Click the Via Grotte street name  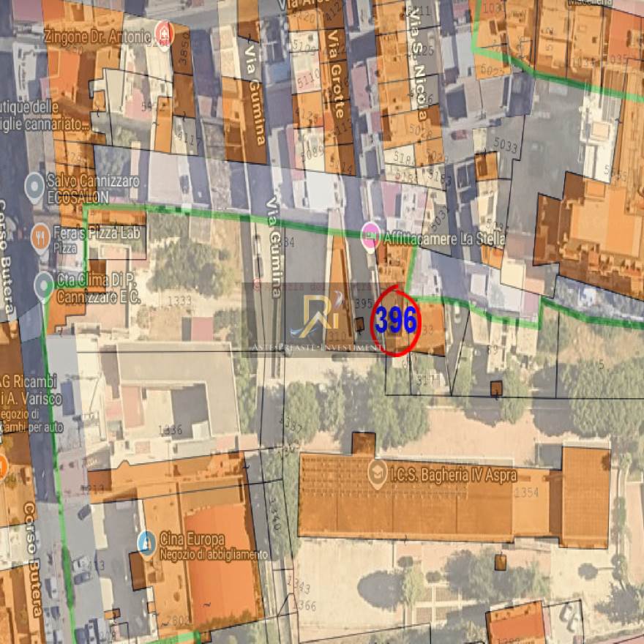pos(337,73)
